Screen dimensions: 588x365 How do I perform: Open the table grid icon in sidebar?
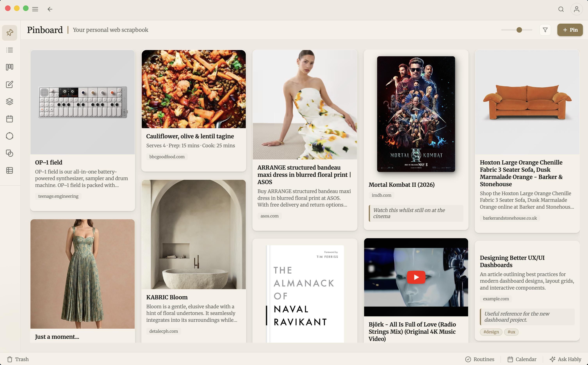click(10, 170)
